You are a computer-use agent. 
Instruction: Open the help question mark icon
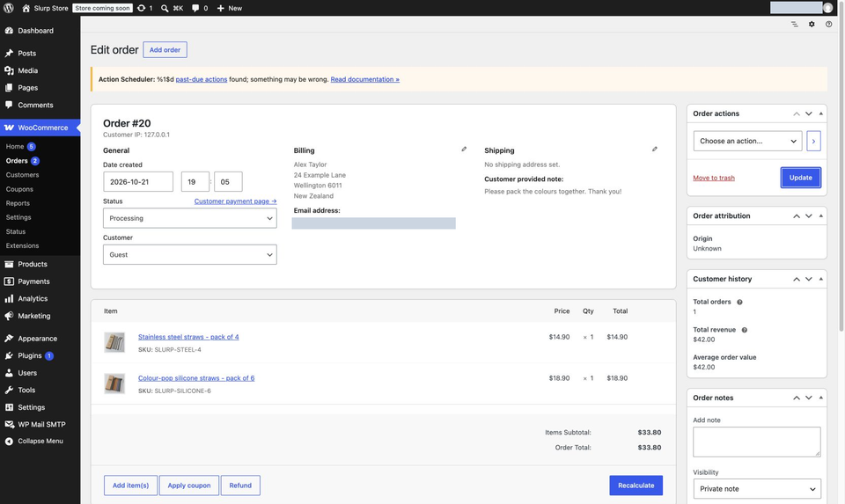pyautogui.click(x=829, y=25)
